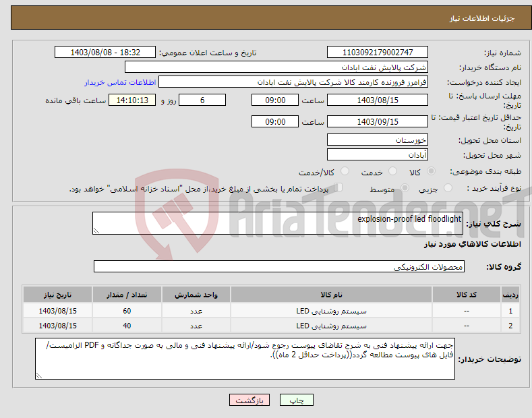The height and width of the screenshot is (418, 532).
Task: Click quantity cell 60 in row 1
Action: (127, 311)
